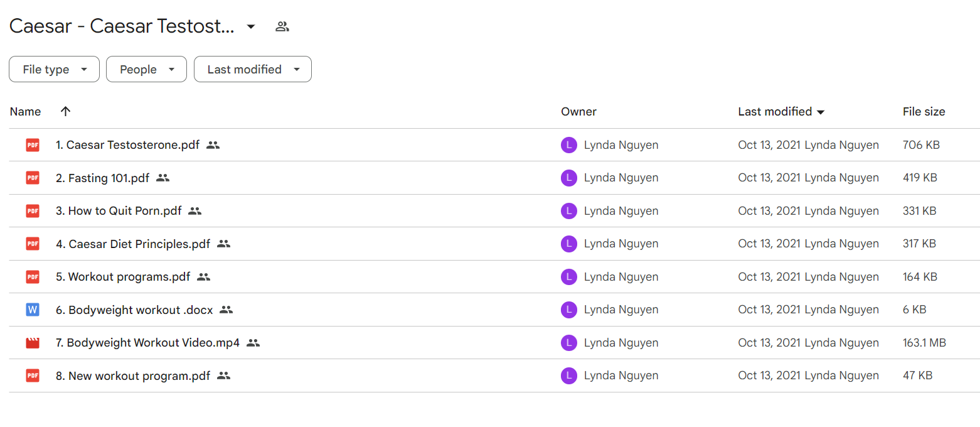Click the owner avatar in the Bodyweight Workout Video row
The width and height of the screenshot is (980, 427).
click(568, 343)
